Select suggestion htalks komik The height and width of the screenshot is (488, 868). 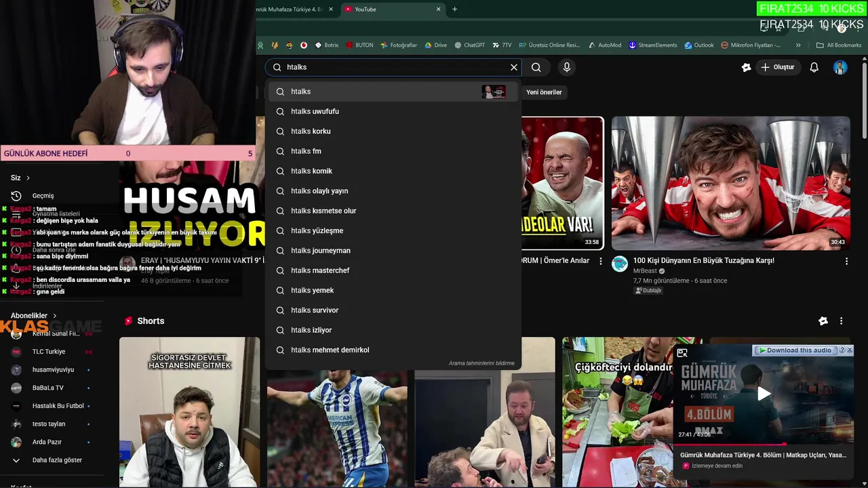coord(393,171)
